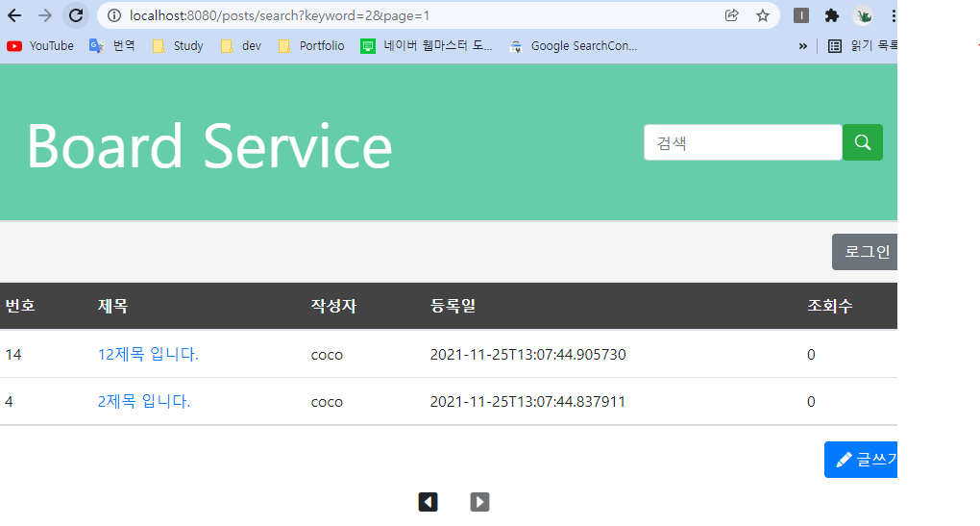Click post number 4 cell
This screenshot has height=526, width=980.
pyautogui.click(x=9, y=402)
